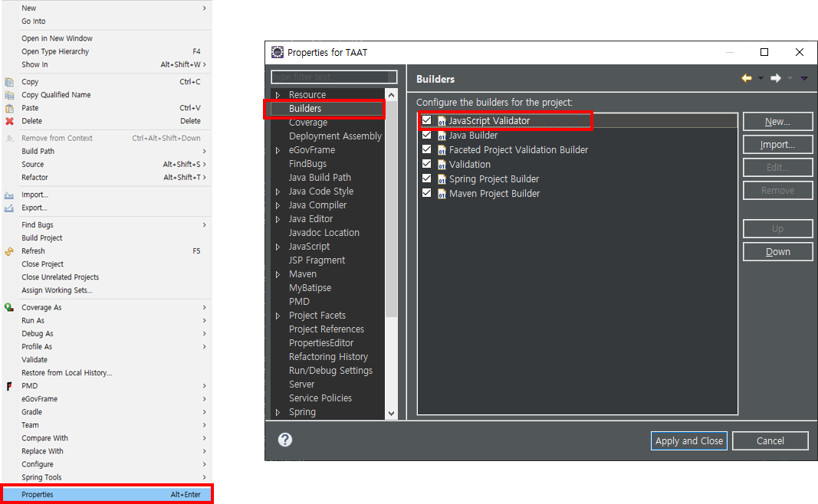
Task: Click the Apply and Close button
Action: pos(688,440)
